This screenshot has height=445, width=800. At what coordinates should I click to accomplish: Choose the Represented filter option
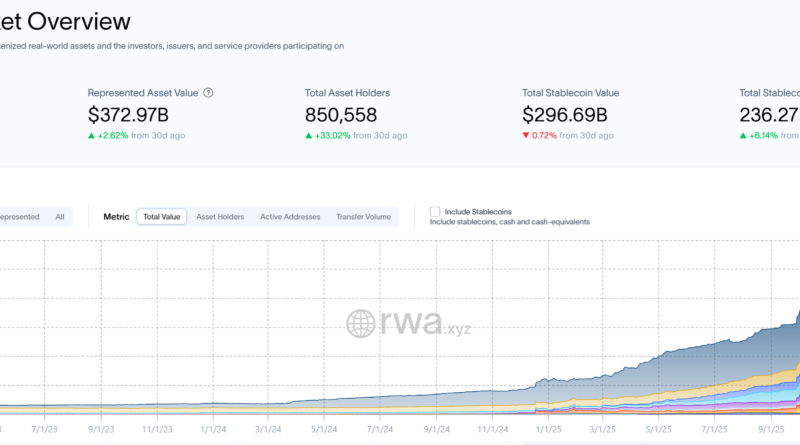pyautogui.click(x=18, y=216)
